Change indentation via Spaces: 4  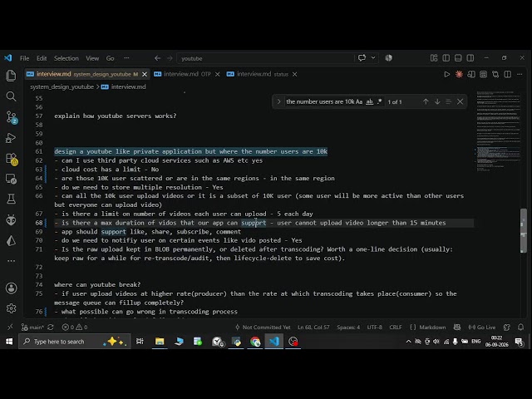(x=348, y=327)
